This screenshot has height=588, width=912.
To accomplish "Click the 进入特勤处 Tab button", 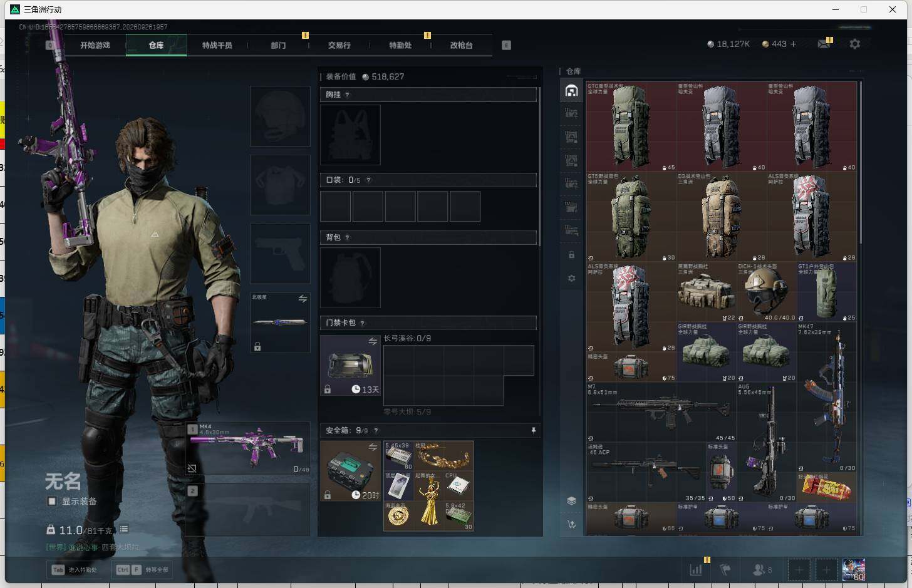I will point(76,569).
